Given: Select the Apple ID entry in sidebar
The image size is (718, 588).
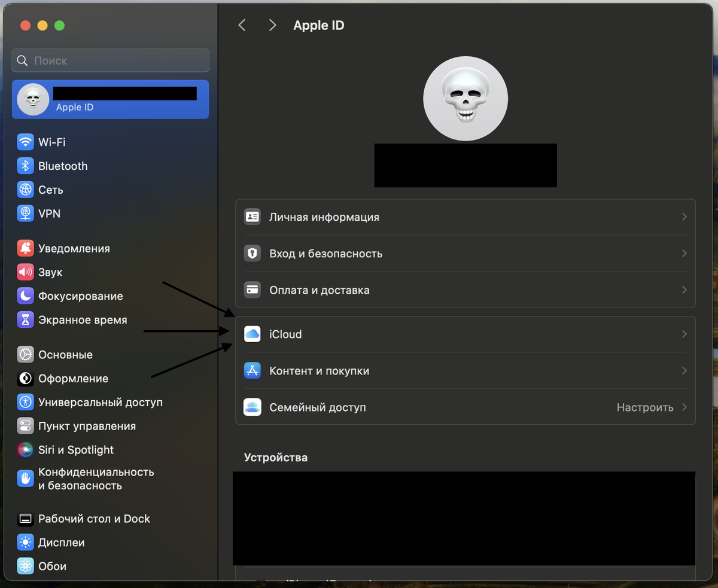Looking at the screenshot, I should 110,99.
